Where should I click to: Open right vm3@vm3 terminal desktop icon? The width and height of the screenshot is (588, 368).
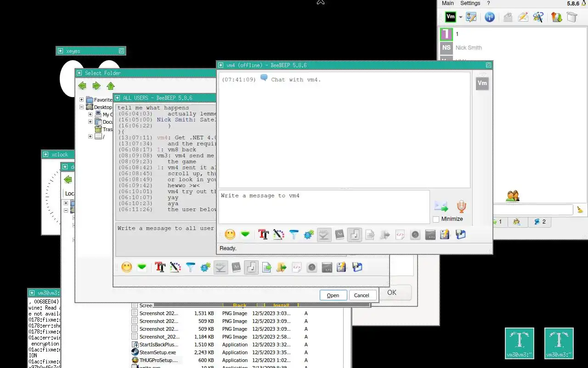click(559, 343)
